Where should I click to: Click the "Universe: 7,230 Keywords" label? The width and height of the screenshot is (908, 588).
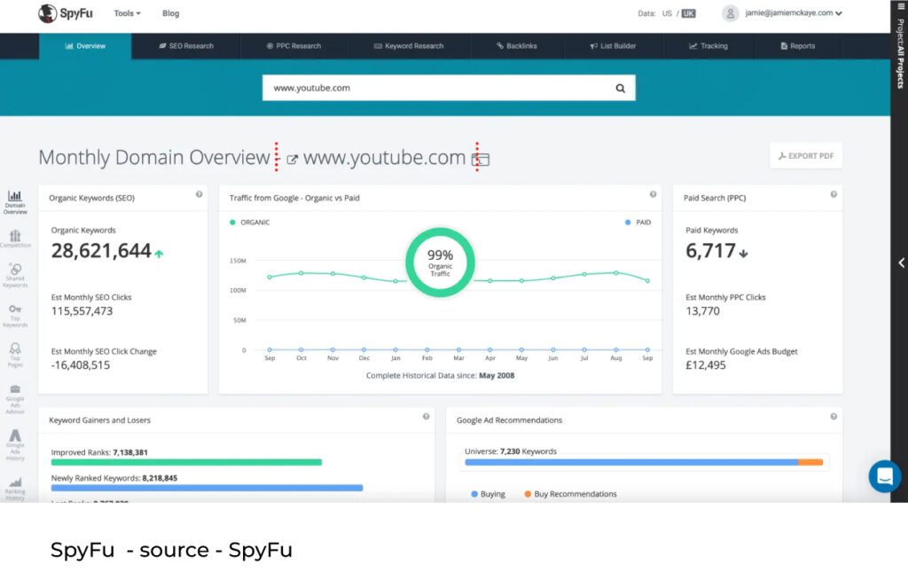pyautogui.click(x=510, y=451)
